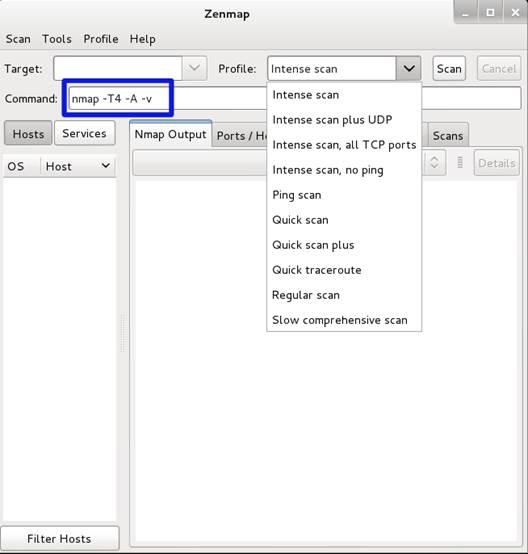Show the Hosts list
This screenshot has width=528, height=554.
(x=28, y=134)
